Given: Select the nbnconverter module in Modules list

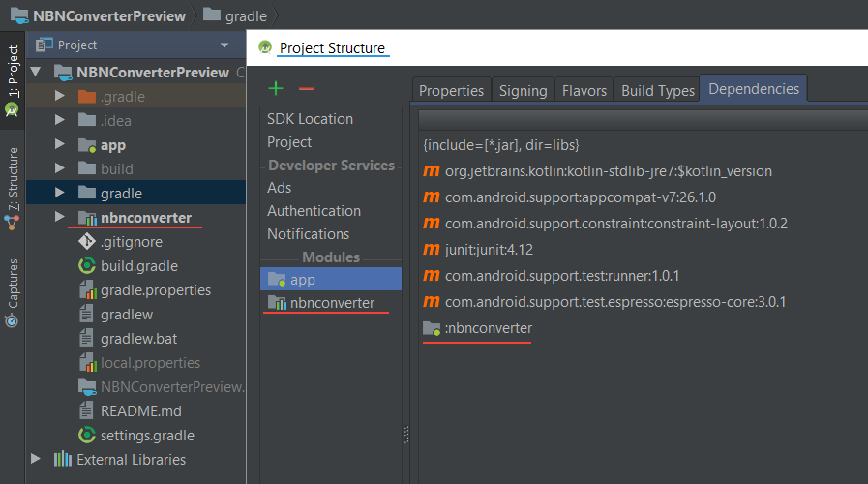Looking at the screenshot, I should point(331,303).
